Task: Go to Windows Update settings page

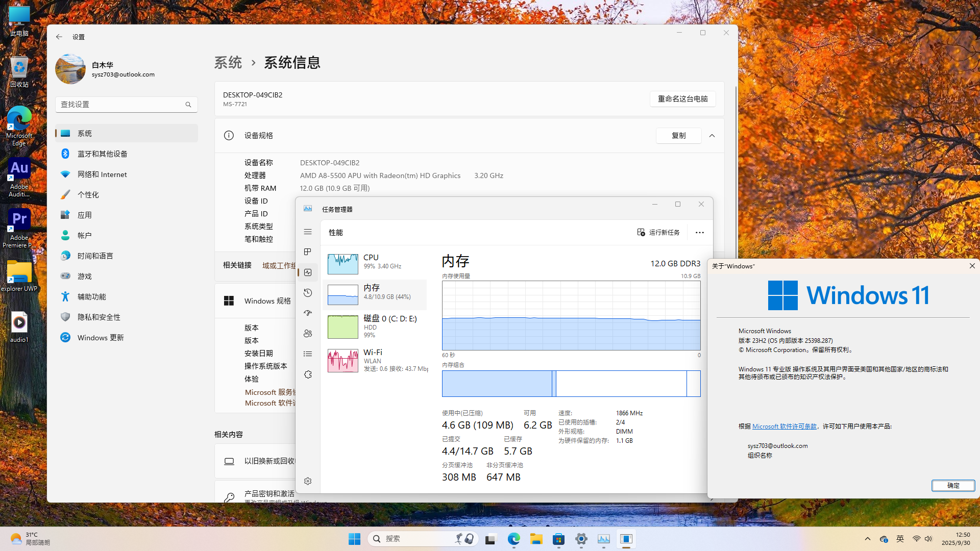Action: click(101, 338)
